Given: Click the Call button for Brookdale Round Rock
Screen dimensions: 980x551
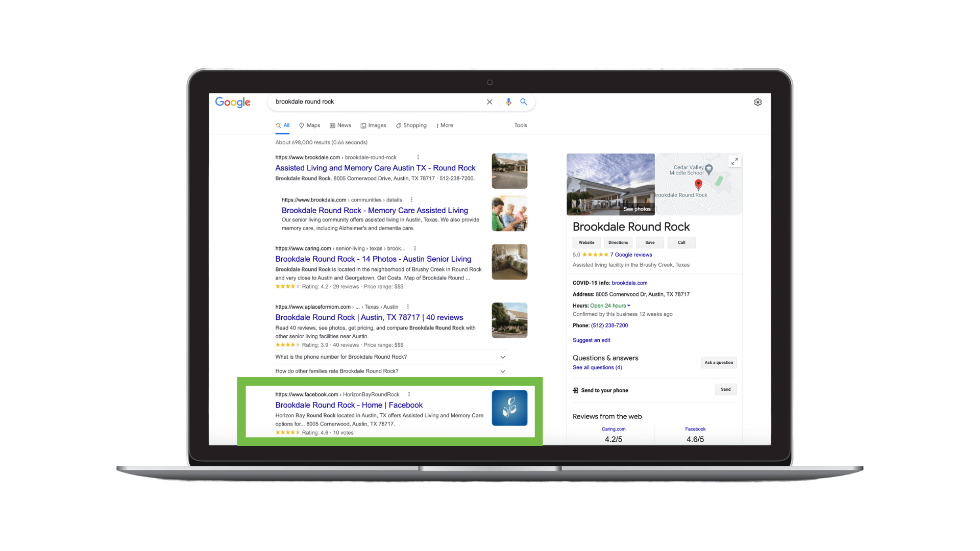Looking at the screenshot, I should coord(682,242).
